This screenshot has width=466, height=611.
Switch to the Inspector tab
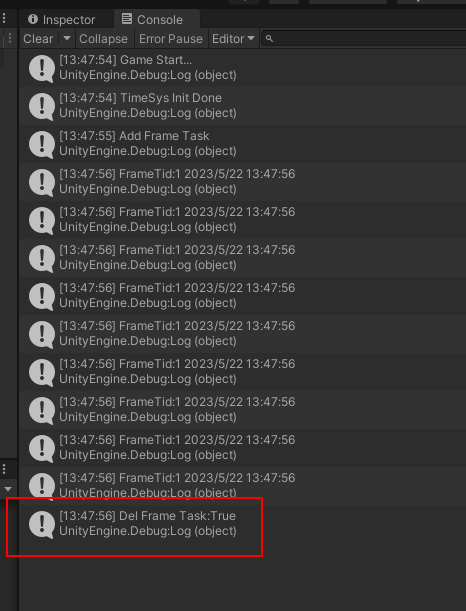62,19
